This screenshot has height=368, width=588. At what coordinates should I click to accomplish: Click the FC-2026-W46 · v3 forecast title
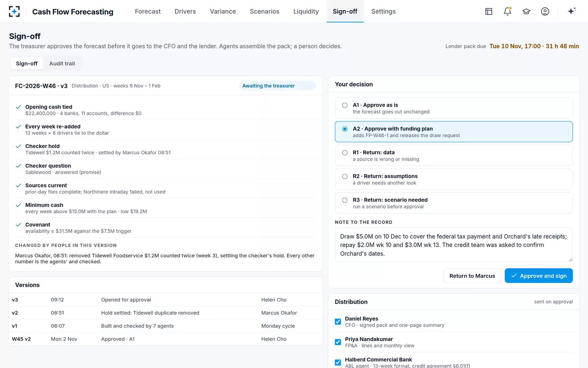tap(41, 86)
